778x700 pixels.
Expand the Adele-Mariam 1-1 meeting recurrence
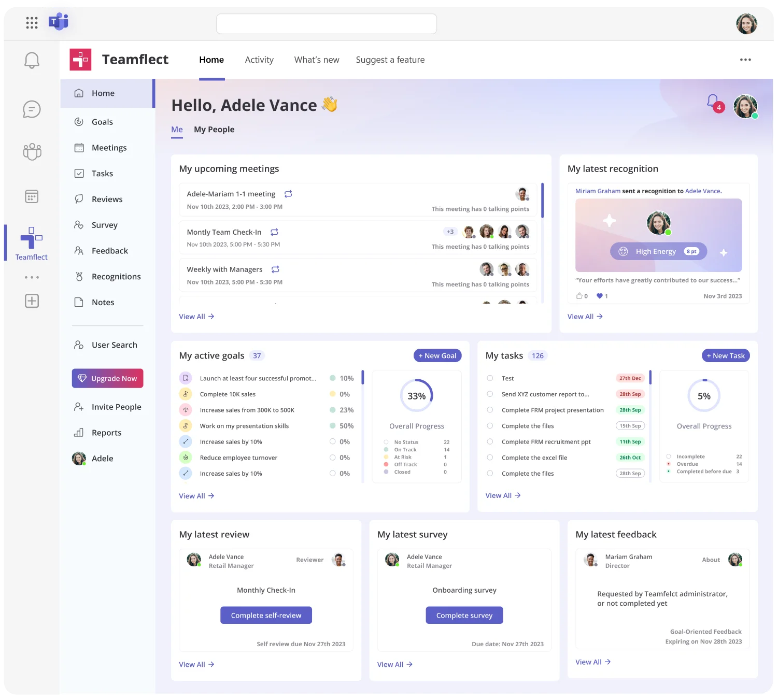pyautogui.click(x=288, y=194)
